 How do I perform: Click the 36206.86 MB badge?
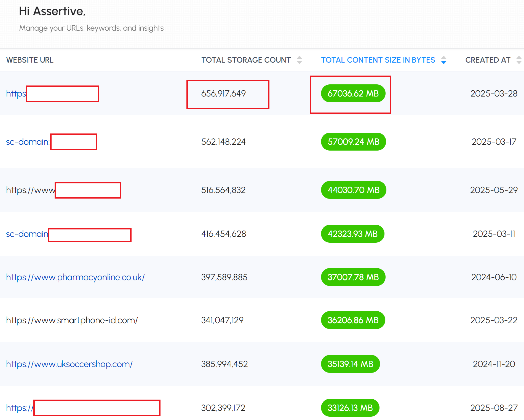353,320
